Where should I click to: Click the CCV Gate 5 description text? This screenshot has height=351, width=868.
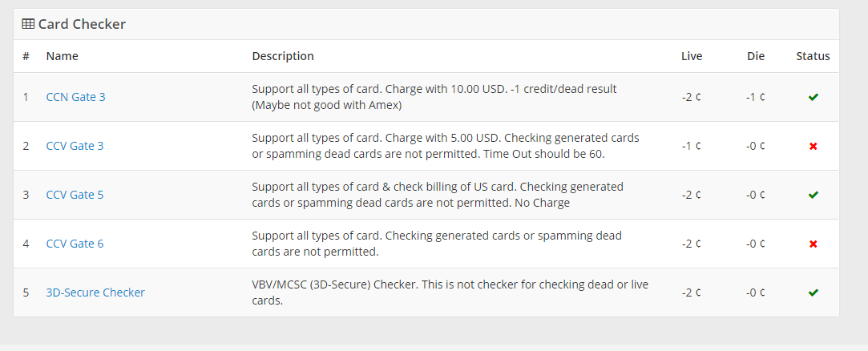click(x=437, y=195)
